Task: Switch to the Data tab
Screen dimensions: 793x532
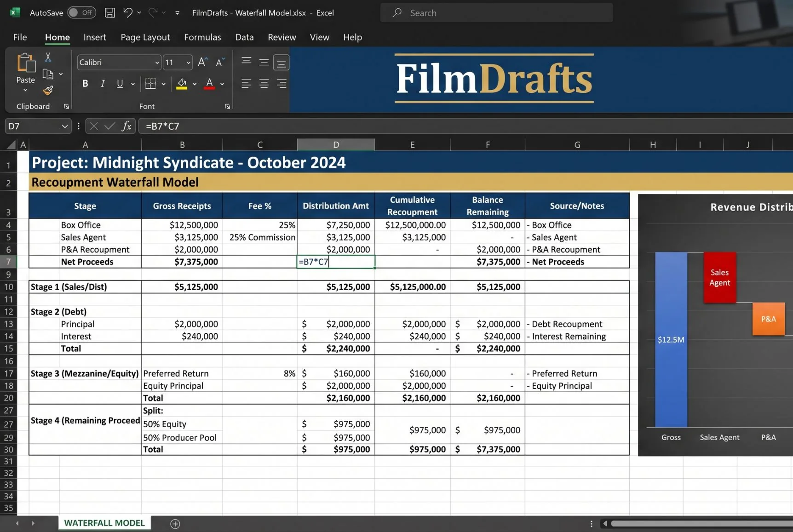Action: pos(244,37)
